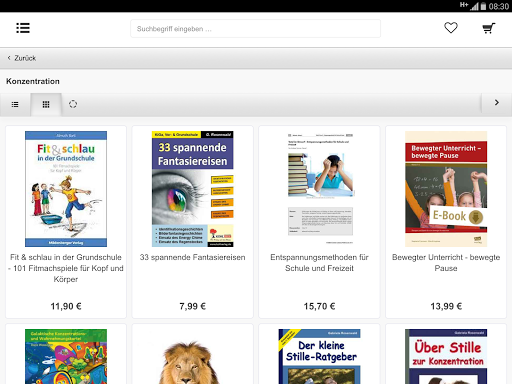Select the title 33 spannende Fantasiereisen
512x384 pixels.
tap(193, 257)
